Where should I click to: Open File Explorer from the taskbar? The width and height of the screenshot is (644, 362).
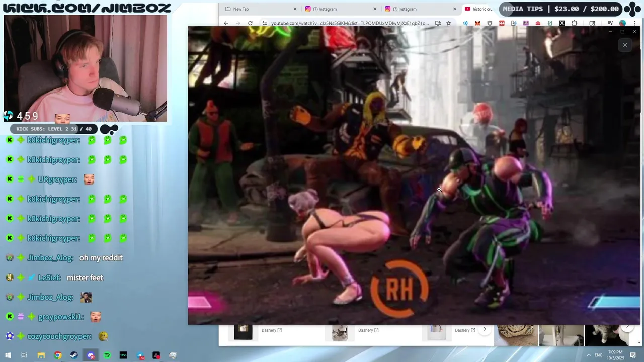coord(41,355)
